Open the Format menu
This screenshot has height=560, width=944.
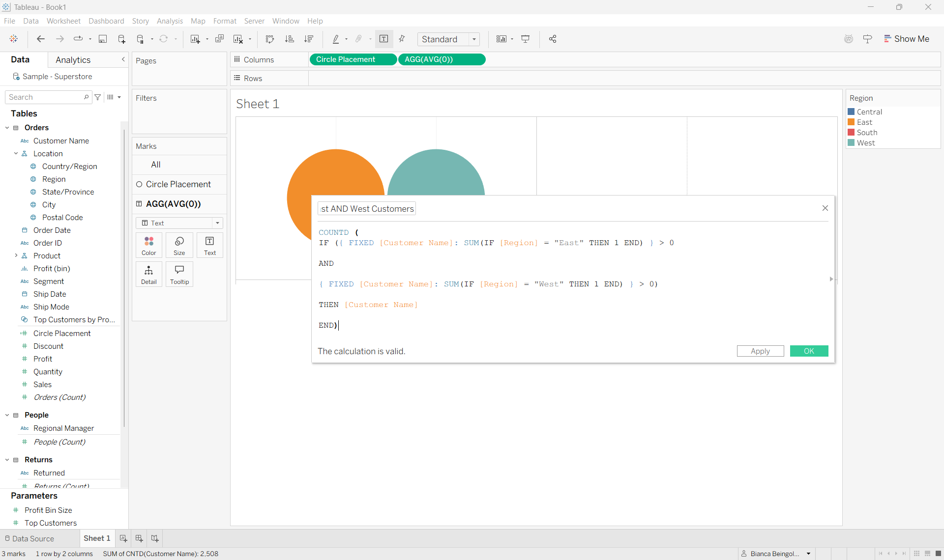225,21
